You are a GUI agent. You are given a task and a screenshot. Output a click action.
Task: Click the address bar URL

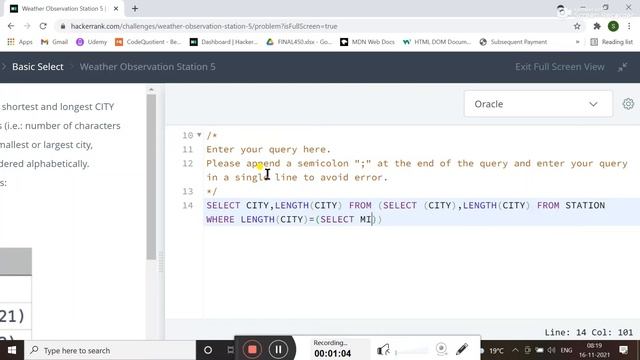pos(204,26)
